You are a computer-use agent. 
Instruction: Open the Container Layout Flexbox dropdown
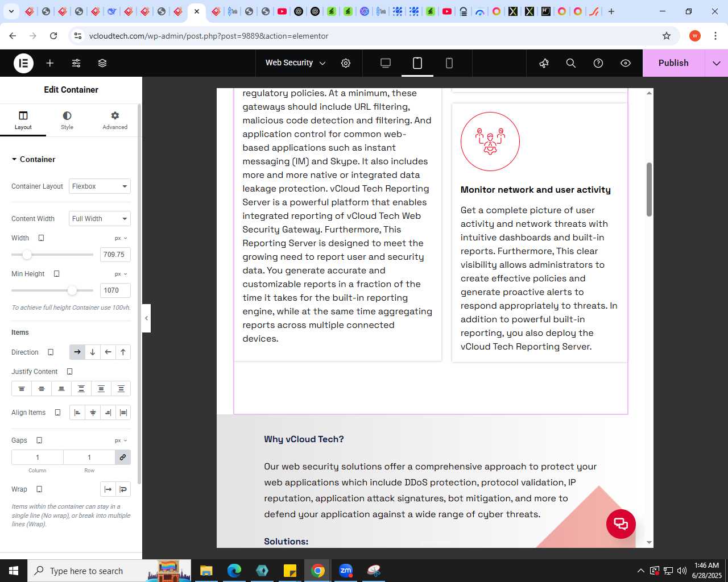pos(100,186)
